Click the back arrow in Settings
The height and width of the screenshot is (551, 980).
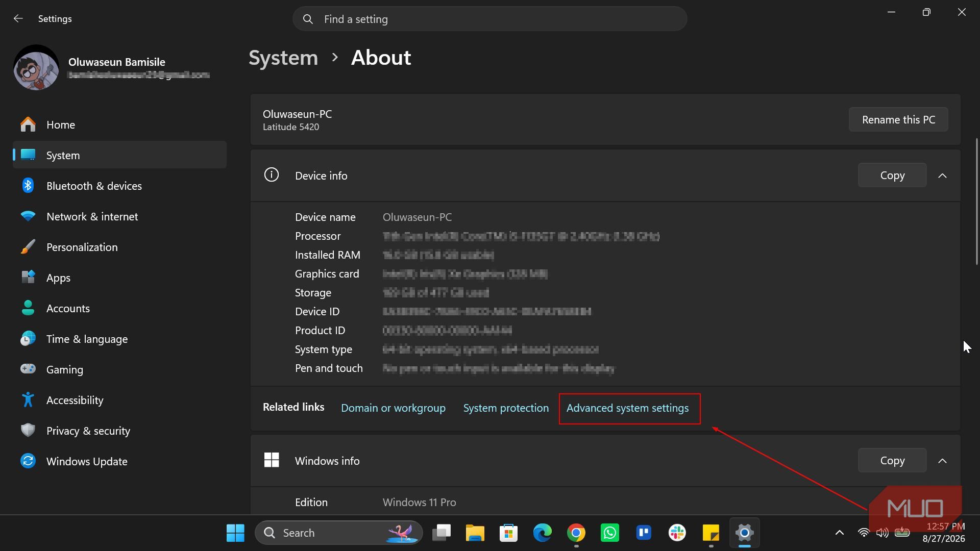click(x=18, y=19)
